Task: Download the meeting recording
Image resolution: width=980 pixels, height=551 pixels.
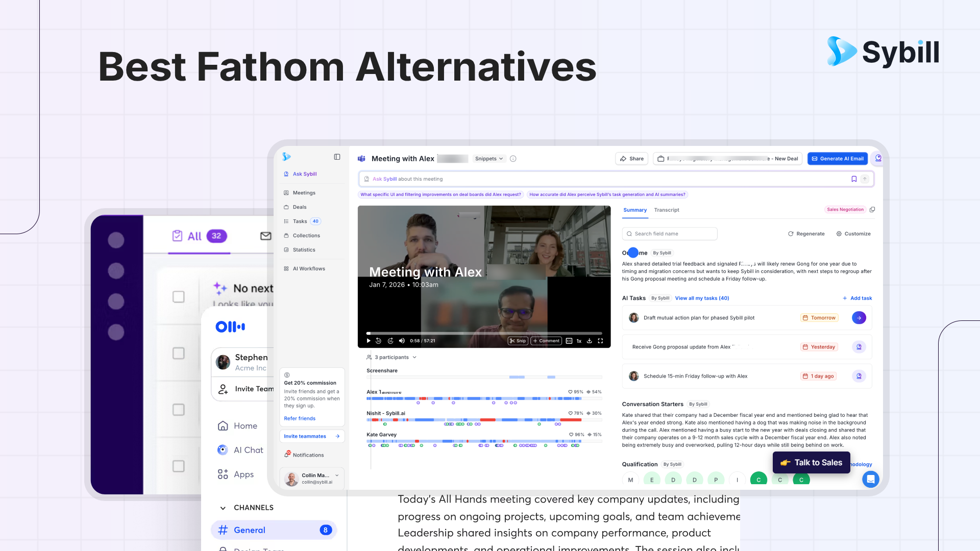Action: coord(590,341)
